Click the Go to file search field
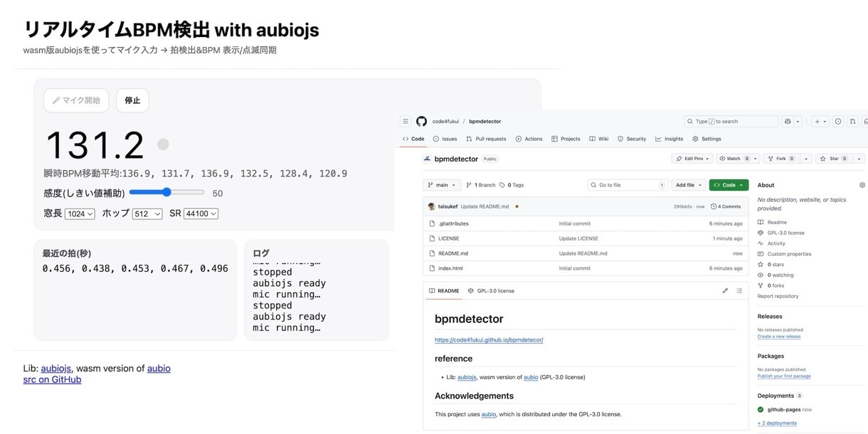 pos(628,185)
